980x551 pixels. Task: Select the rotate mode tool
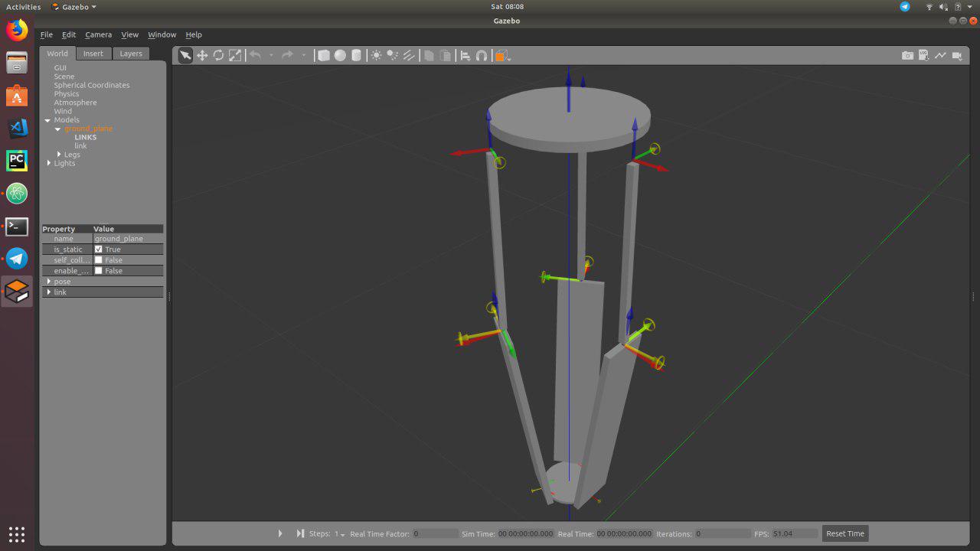coord(218,55)
